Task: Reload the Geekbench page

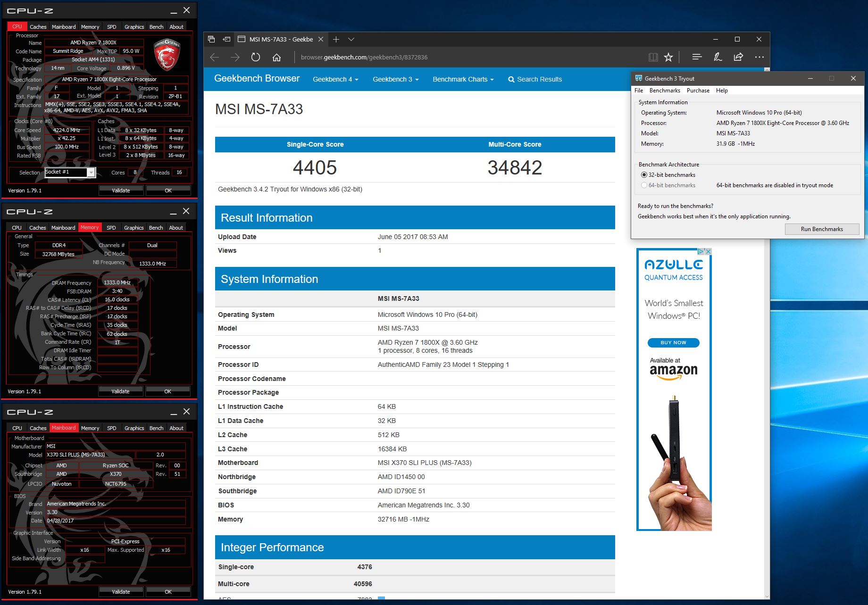Action: (x=256, y=57)
